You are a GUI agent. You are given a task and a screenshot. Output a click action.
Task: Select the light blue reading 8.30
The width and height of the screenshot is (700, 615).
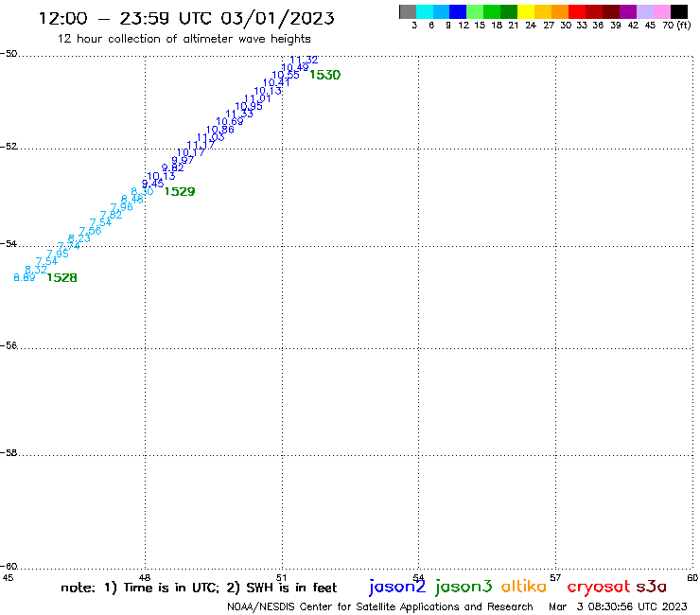pos(143,192)
